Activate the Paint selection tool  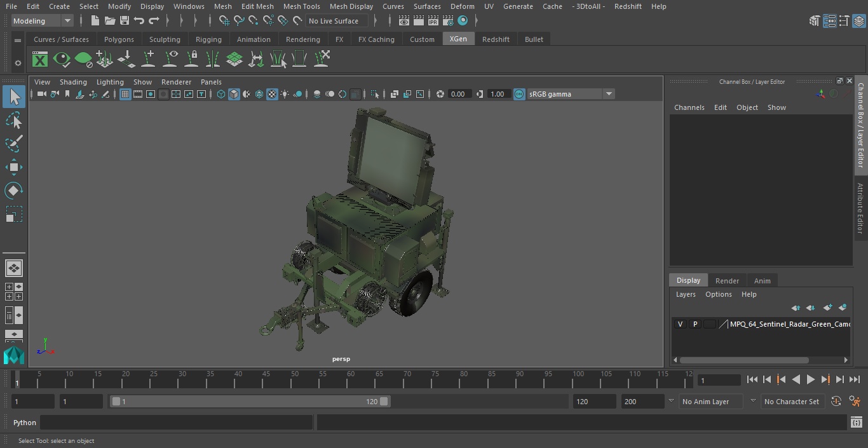pos(13,144)
